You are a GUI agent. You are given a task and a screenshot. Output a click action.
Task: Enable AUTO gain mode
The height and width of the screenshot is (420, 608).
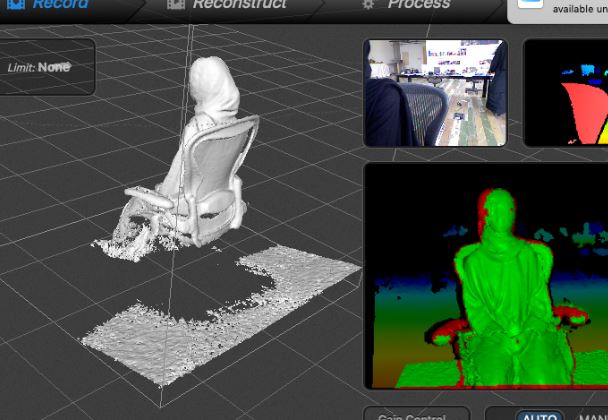[540, 416]
